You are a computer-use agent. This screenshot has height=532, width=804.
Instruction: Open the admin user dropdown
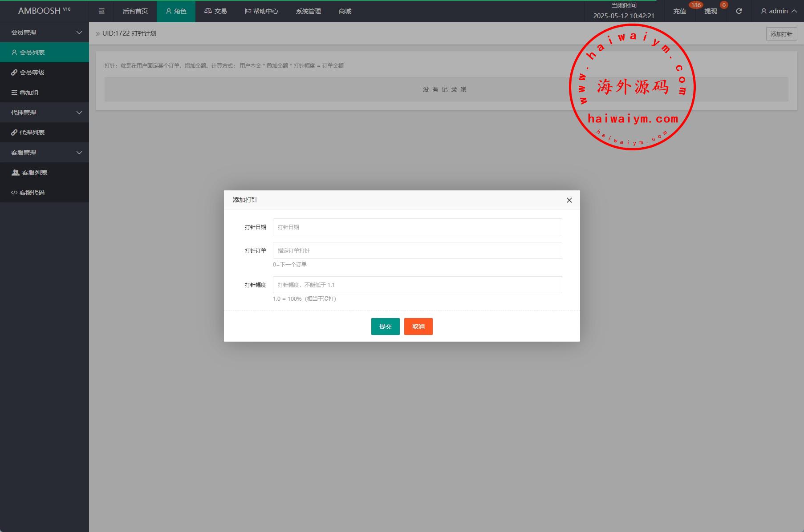pos(778,11)
